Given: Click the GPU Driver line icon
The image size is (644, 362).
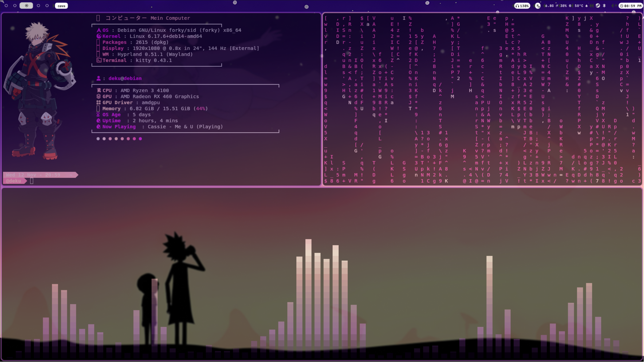Looking at the screenshot, I should [99, 103].
